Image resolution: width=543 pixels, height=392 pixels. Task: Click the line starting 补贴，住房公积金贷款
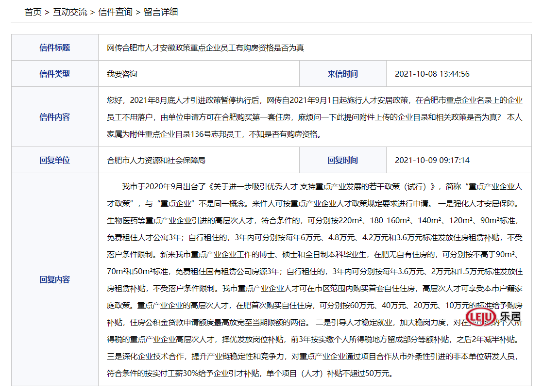tap(314, 323)
